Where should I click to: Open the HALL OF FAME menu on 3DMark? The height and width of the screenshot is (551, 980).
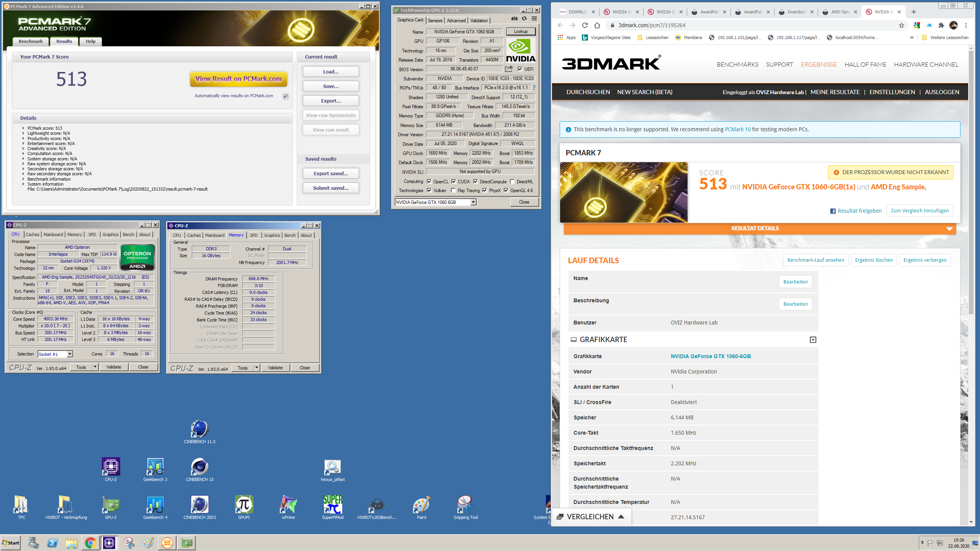865,64
